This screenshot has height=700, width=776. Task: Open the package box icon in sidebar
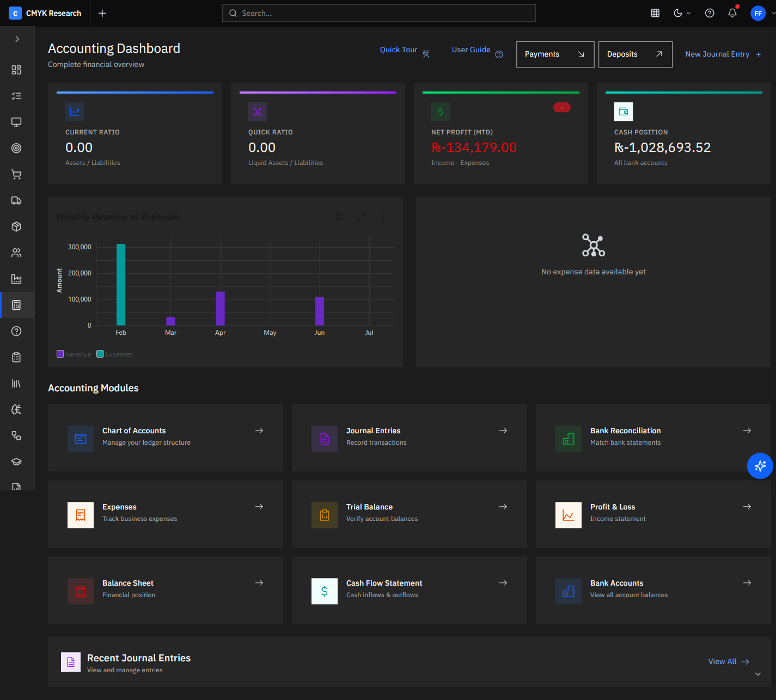click(x=16, y=226)
